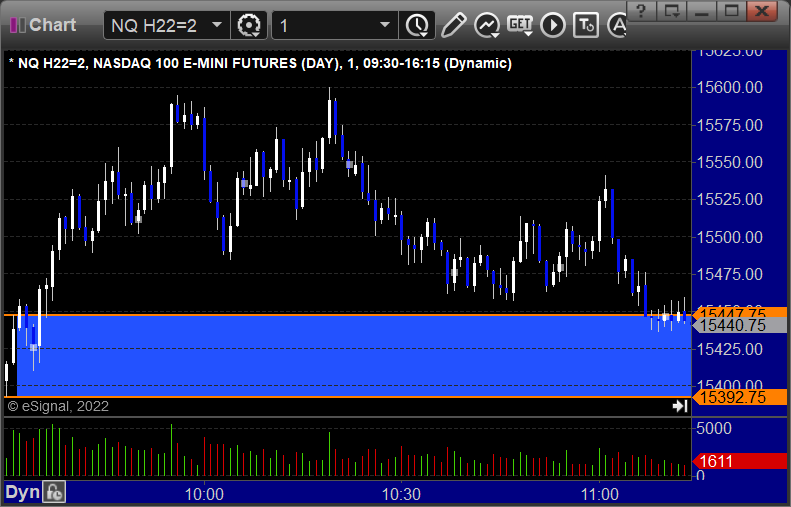Open the window options dropdown icon
This screenshot has height=507, width=791.
click(671, 10)
